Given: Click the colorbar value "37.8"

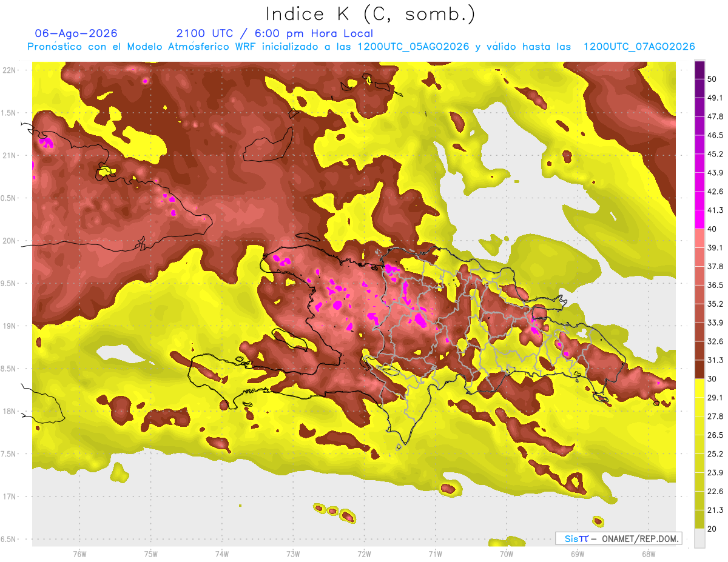Looking at the screenshot, I should 715,266.
